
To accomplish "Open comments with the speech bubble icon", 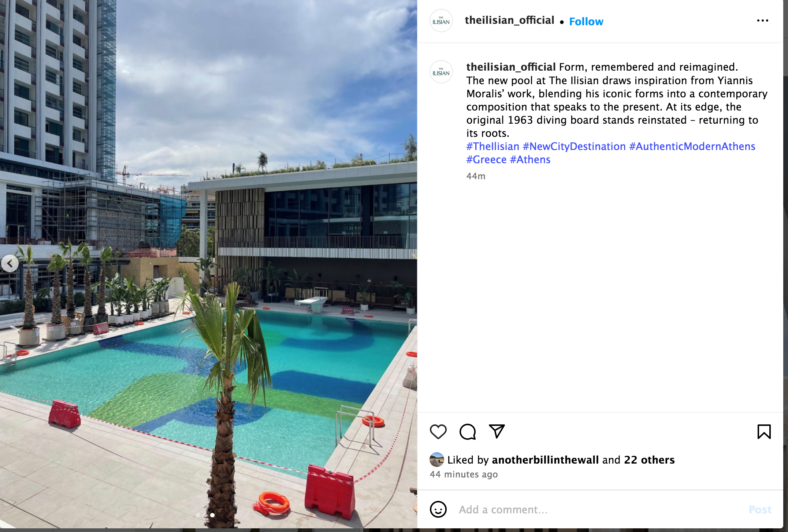I will point(468,432).
